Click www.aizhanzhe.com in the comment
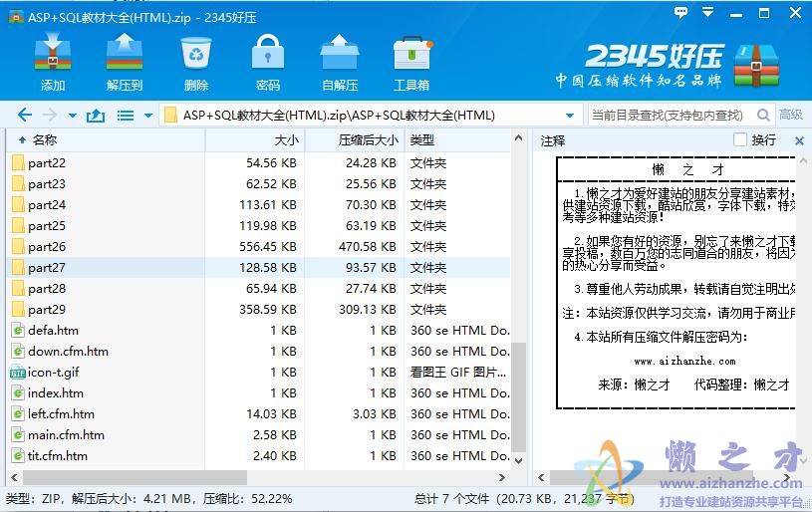The width and height of the screenshot is (812, 512). [684, 361]
